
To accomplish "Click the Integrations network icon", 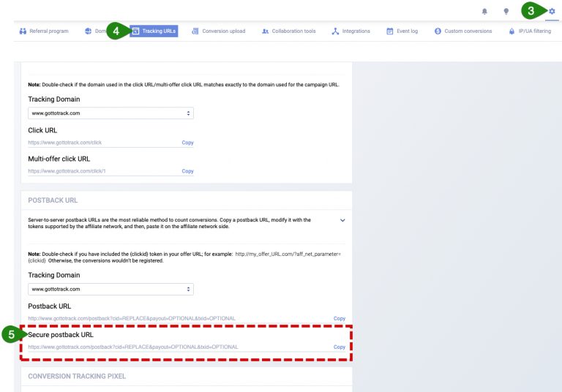I will click(x=335, y=31).
